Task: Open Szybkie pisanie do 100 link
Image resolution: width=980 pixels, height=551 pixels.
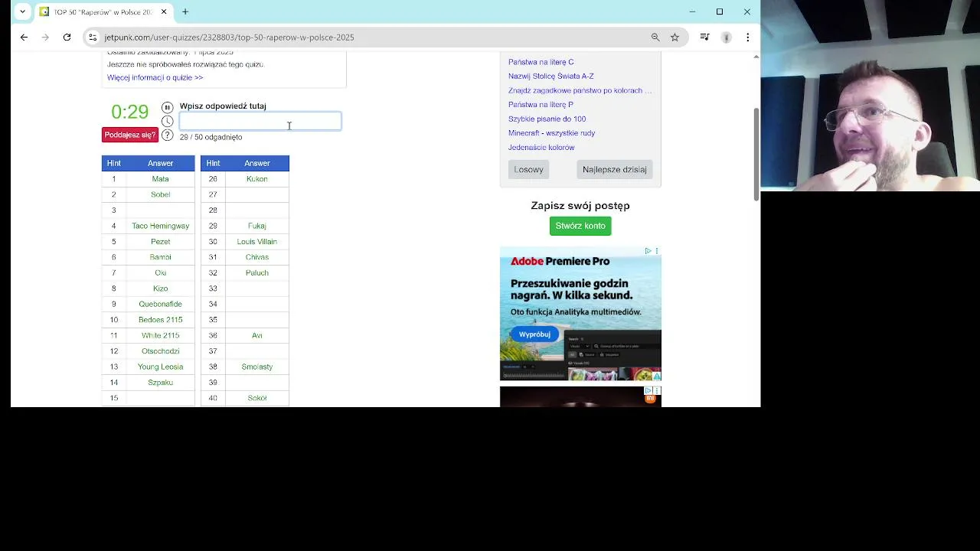Action: [547, 119]
